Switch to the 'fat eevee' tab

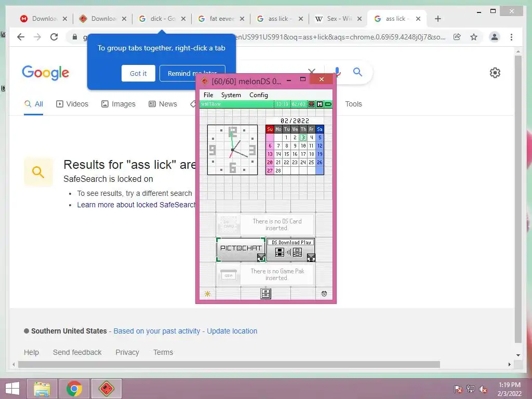[221, 19]
